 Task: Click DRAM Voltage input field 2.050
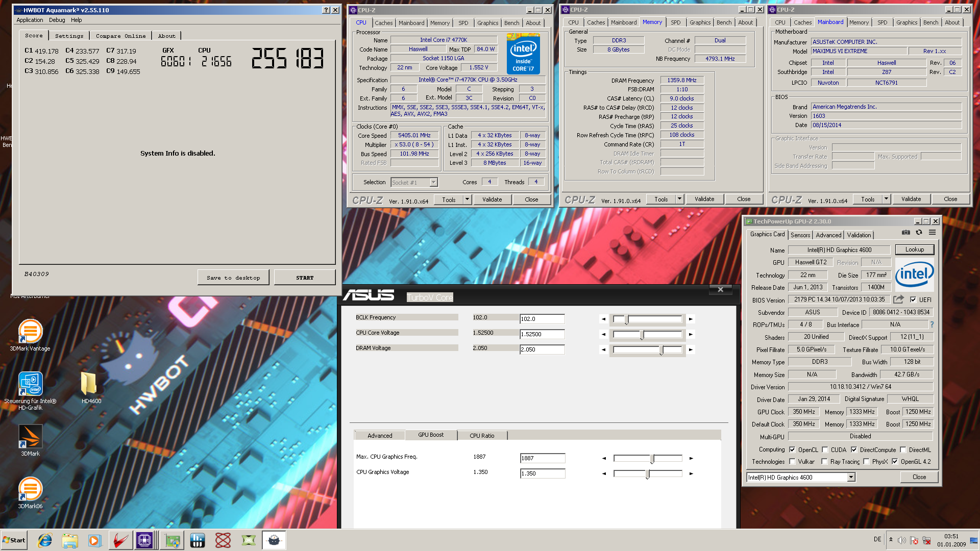tap(542, 349)
